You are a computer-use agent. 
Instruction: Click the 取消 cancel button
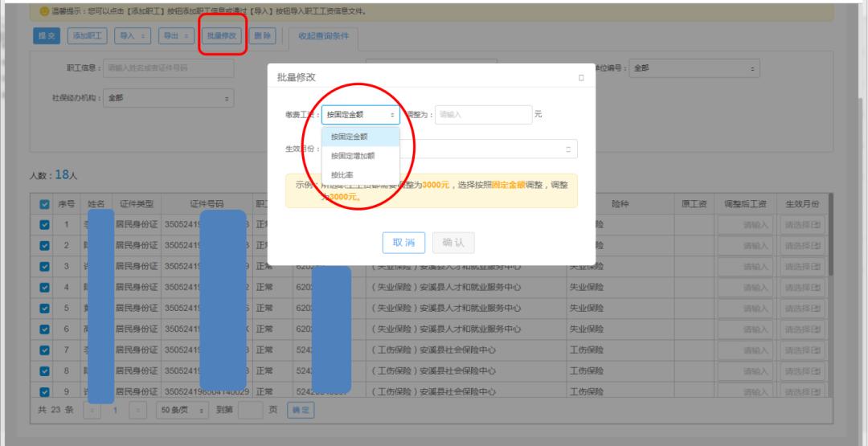(x=403, y=243)
